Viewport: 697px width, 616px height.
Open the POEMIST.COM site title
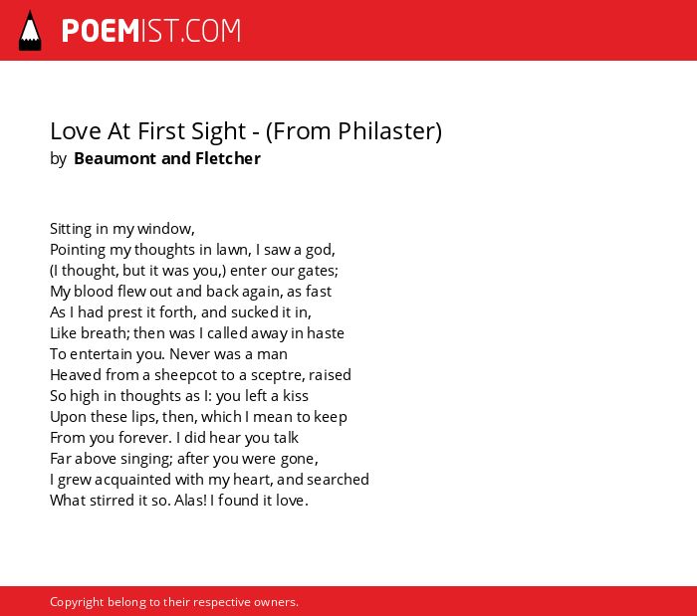coord(151,31)
